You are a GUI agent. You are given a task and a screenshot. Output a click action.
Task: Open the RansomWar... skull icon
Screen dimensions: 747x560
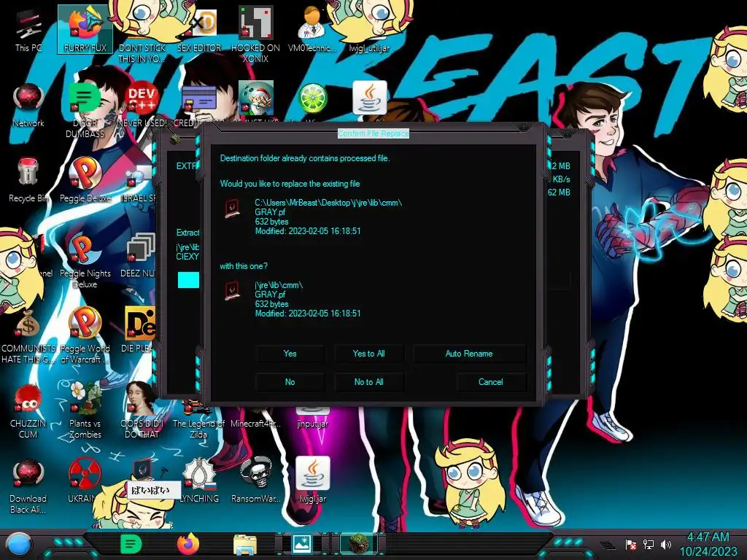tap(255, 481)
